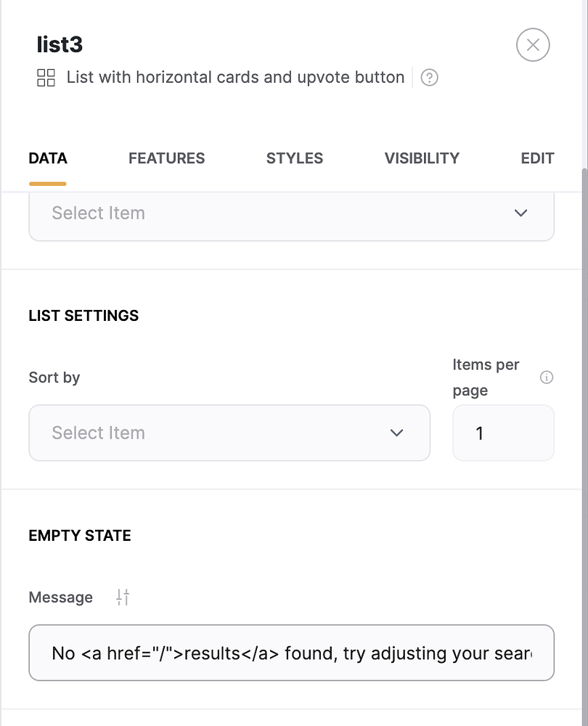Switch to the FEATURES tab
Viewport: 588px width, 726px height.
point(166,158)
